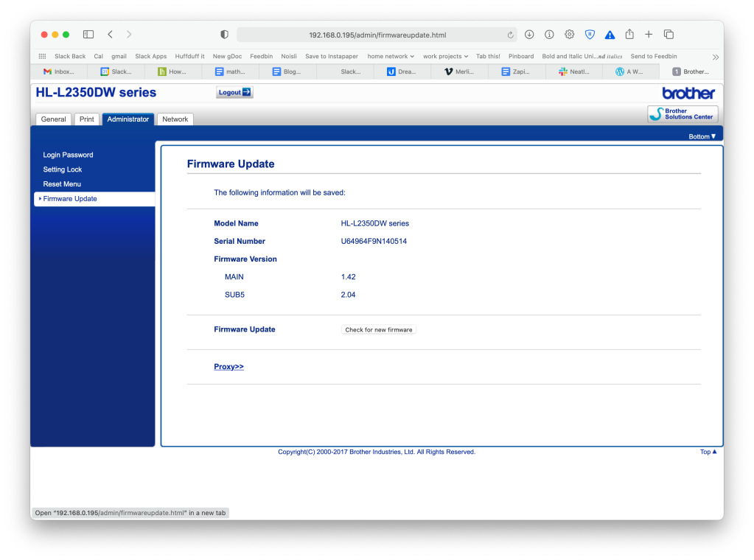Open Login Password in sidebar
The image size is (754, 560).
coord(68,155)
